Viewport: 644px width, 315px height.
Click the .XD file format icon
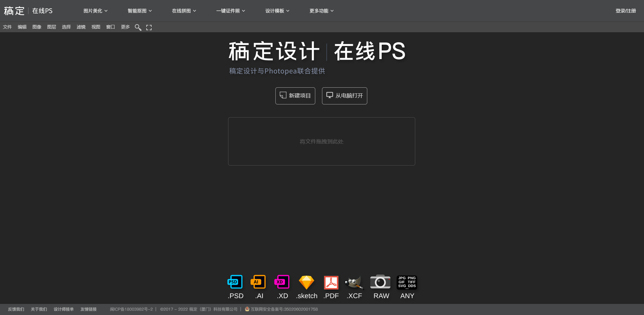click(x=282, y=282)
